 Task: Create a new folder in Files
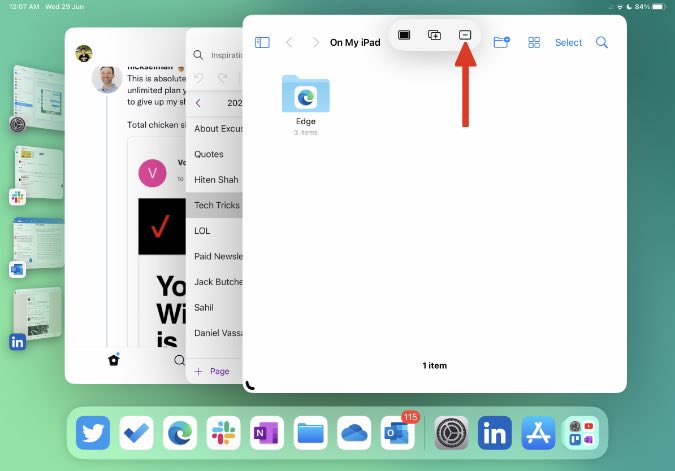(502, 42)
